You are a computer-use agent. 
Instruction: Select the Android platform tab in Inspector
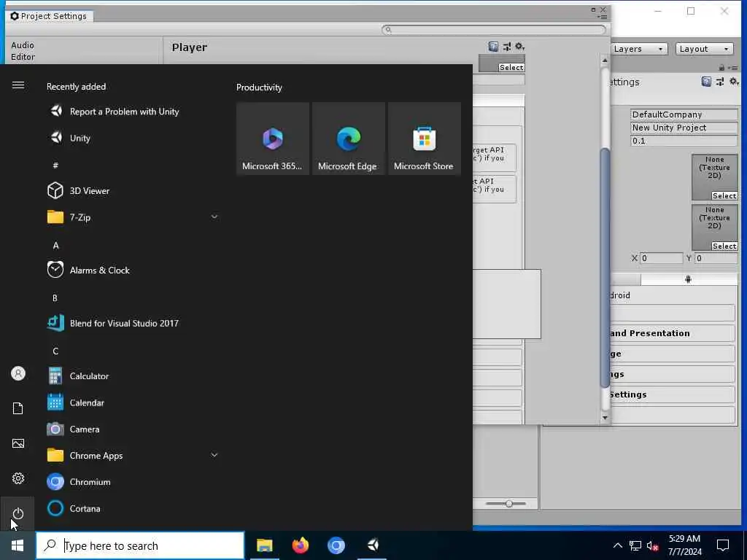pos(689,279)
